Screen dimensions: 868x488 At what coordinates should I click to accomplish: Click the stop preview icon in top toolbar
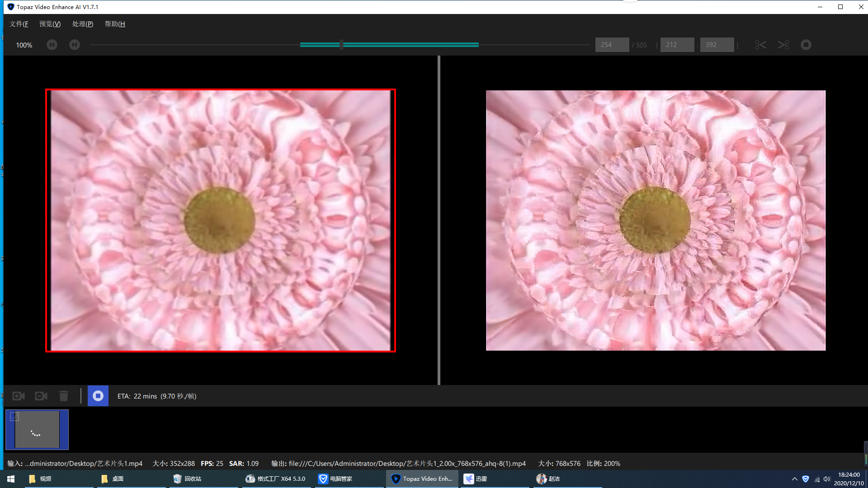pyautogui.click(x=806, y=45)
